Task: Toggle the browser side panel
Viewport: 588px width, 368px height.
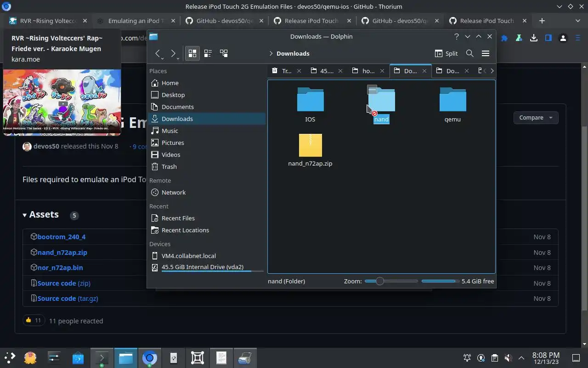Action: click(548, 38)
